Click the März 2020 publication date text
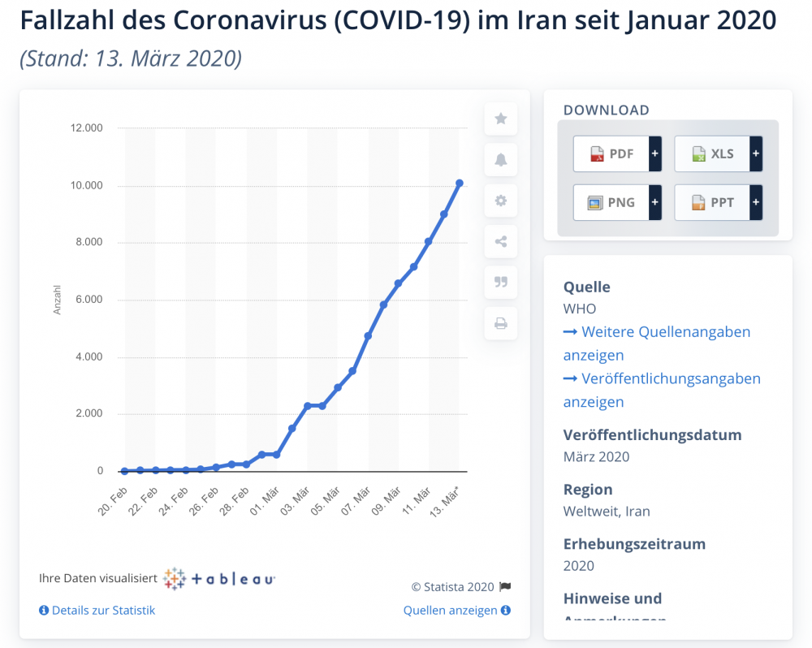This screenshot has width=812, height=648. pos(597,457)
